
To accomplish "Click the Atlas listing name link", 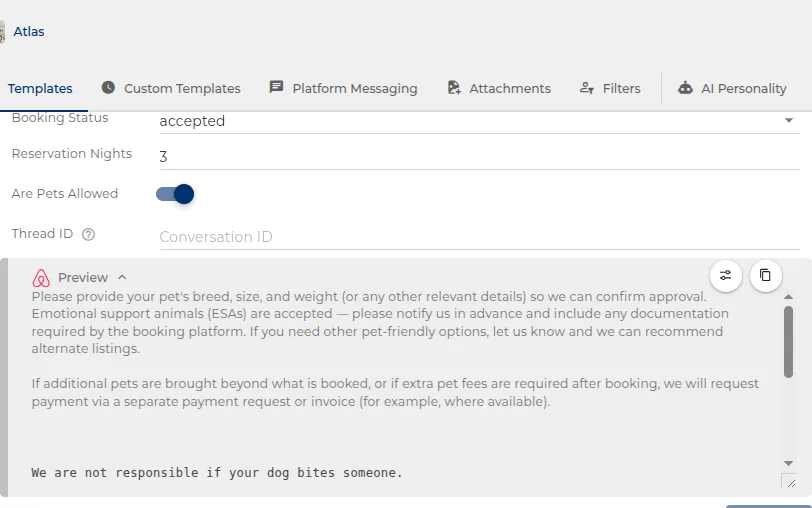I will coord(28,32).
